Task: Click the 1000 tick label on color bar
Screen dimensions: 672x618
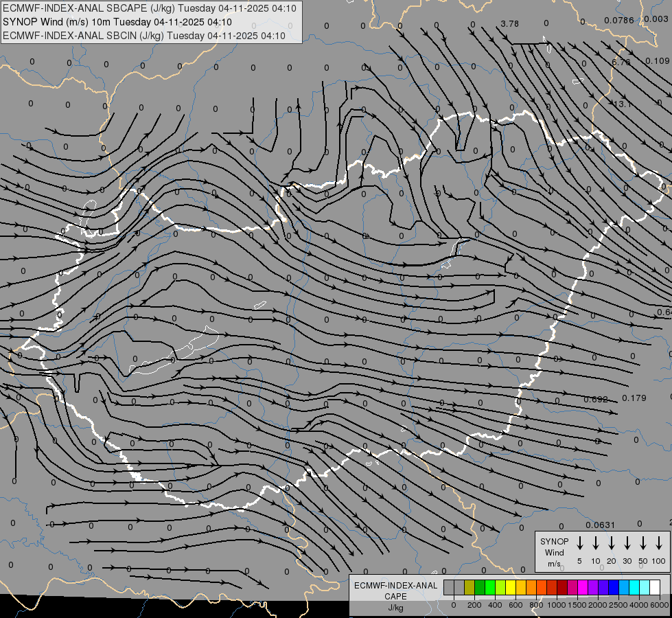Action: [x=557, y=605]
